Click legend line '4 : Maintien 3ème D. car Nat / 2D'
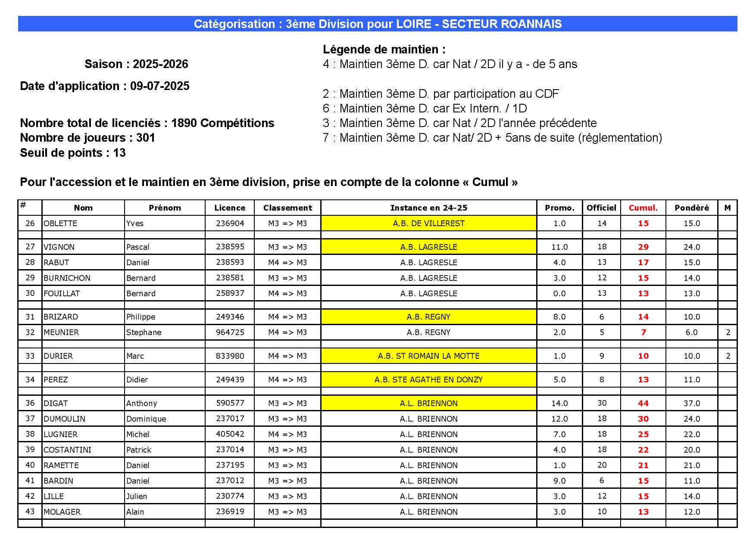The width and height of the screenshot is (756, 534). coord(450,64)
